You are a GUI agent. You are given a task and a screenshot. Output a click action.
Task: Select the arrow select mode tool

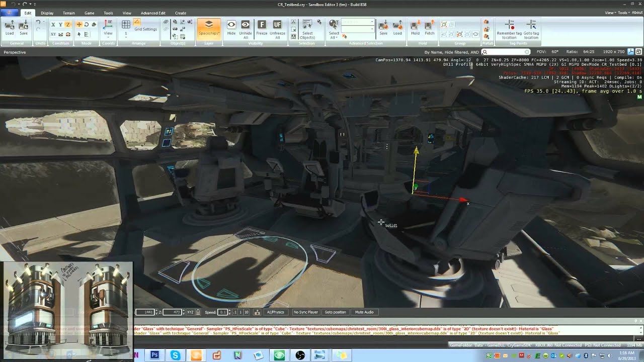79,34
